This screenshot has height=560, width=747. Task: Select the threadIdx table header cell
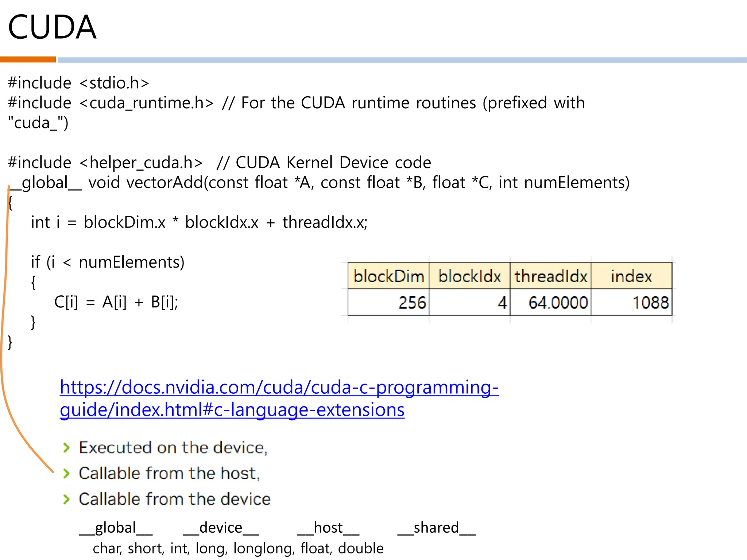(x=550, y=276)
